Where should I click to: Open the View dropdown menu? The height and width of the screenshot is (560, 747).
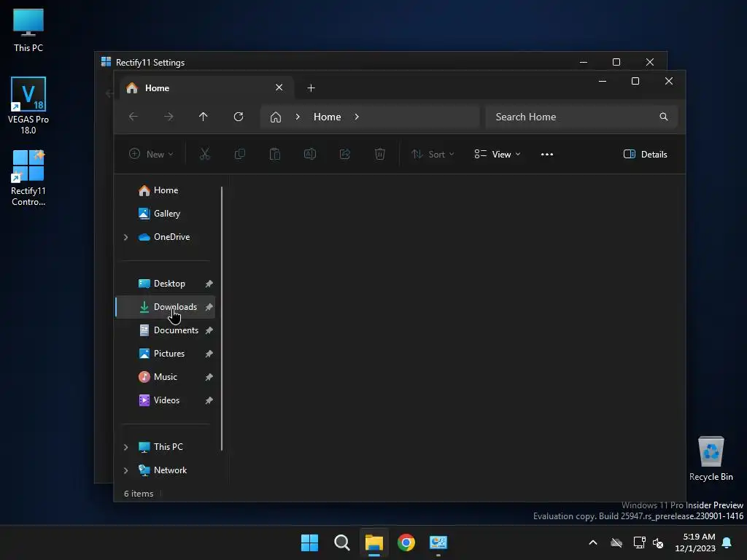(497, 154)
